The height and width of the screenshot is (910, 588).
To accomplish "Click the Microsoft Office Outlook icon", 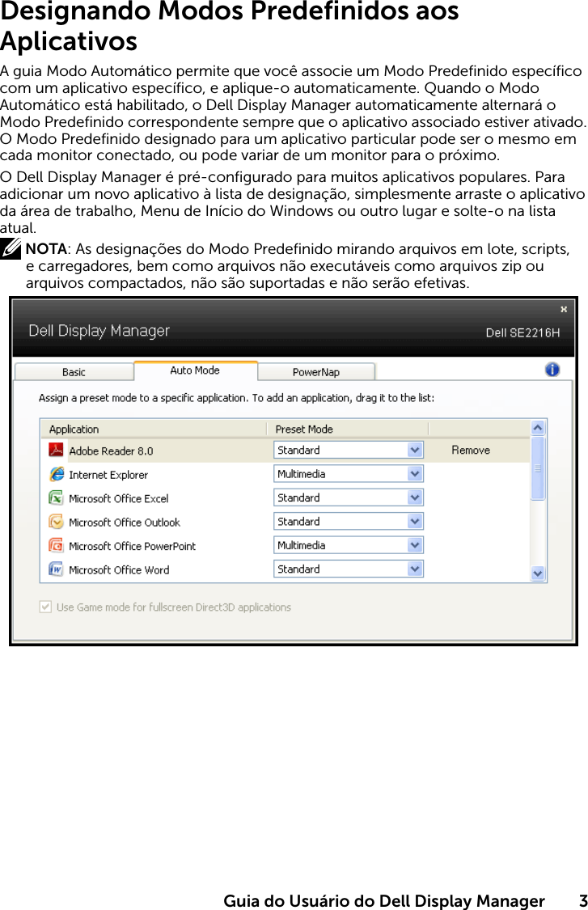I will pyautogui.click(x=57, y=522).
